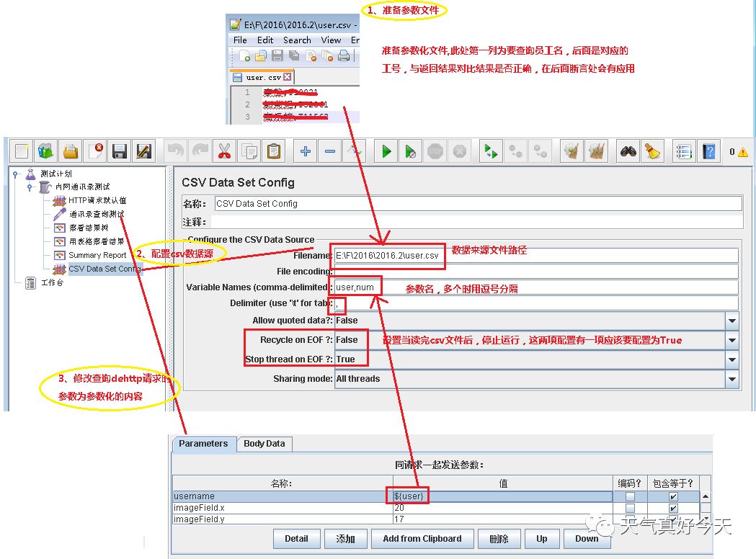Click the minus Collapse All toolbar icon
The image size is (756, 559).
pos(330,152)
